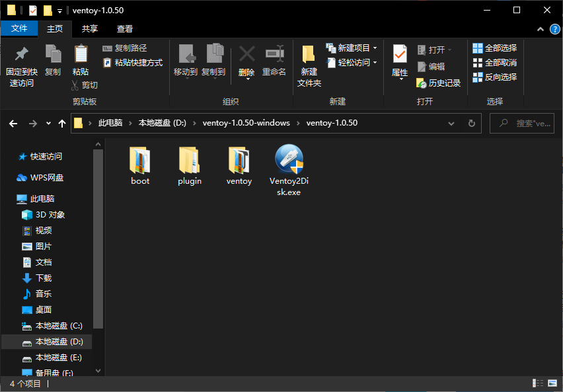Open the recent locations dropdown
The width and height of the screenshot is (563, 392).
[48, 124]
